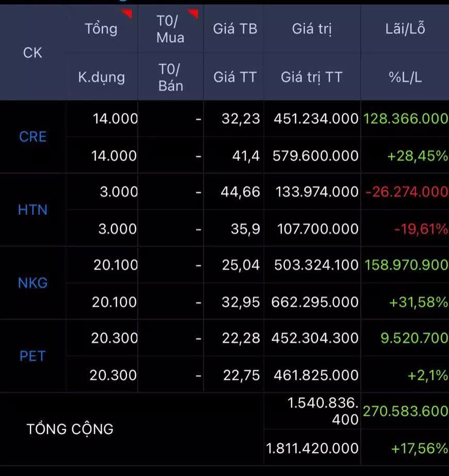Click the Giá trị TT header

tap(312, 77)
